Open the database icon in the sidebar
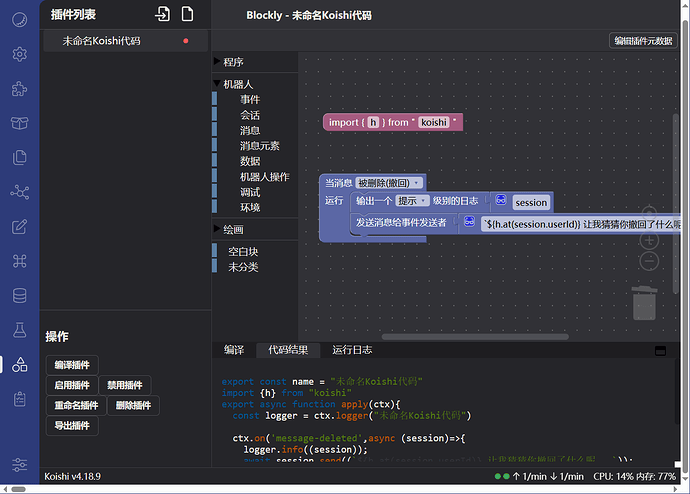Screen dimensions: 690x494 click(19, 295)
